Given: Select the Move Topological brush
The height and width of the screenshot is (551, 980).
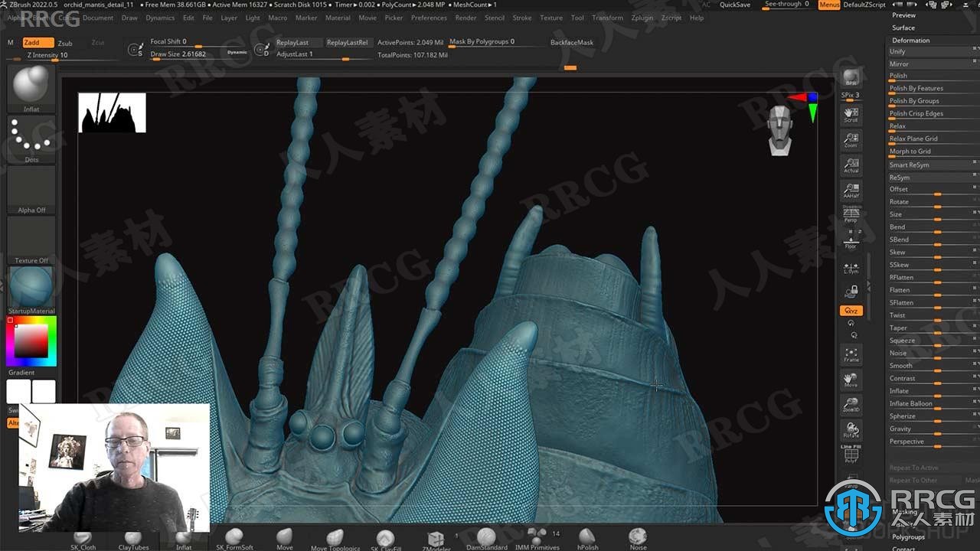Looking at the screenshot, I should (335, 540).
